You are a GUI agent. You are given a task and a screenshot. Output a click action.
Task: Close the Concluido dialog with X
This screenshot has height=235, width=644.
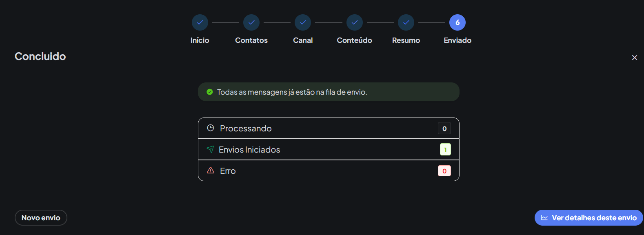click(x=635, y=58)
